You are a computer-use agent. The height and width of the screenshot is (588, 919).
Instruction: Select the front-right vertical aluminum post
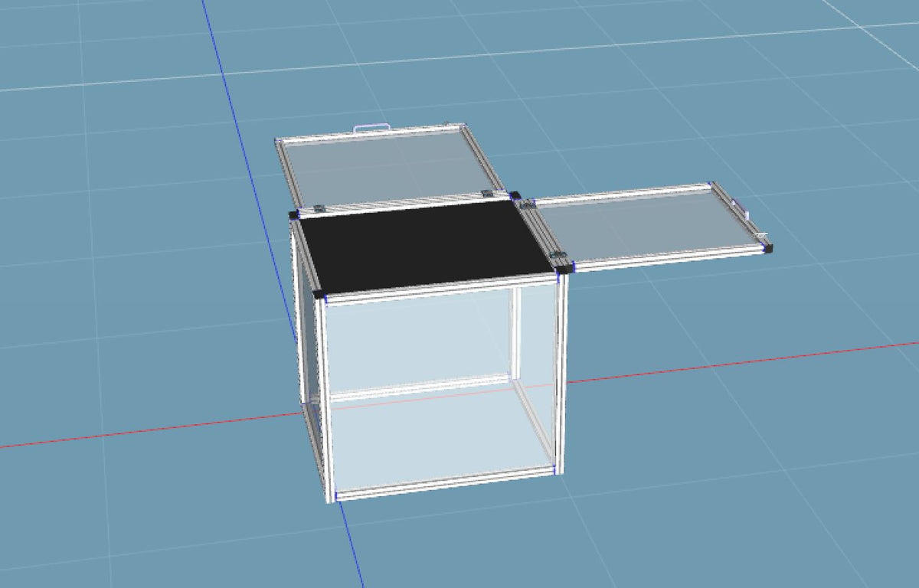pos(561,375)
